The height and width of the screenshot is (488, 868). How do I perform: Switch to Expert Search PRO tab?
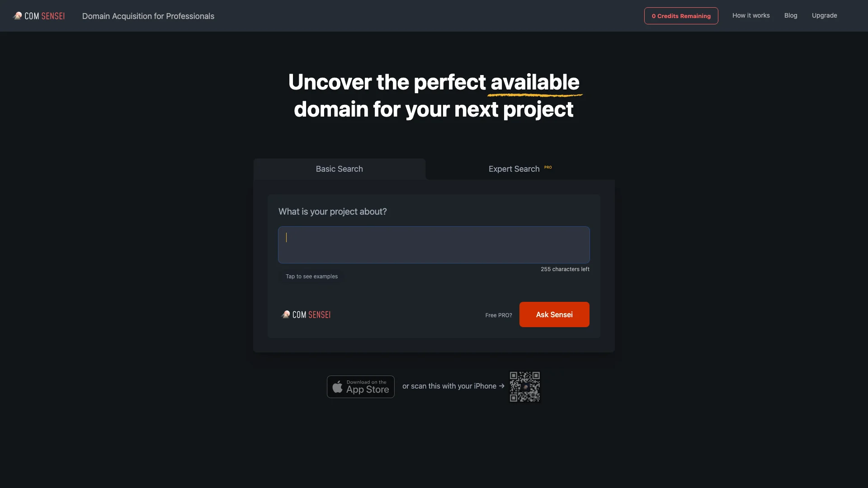(520, 169)
